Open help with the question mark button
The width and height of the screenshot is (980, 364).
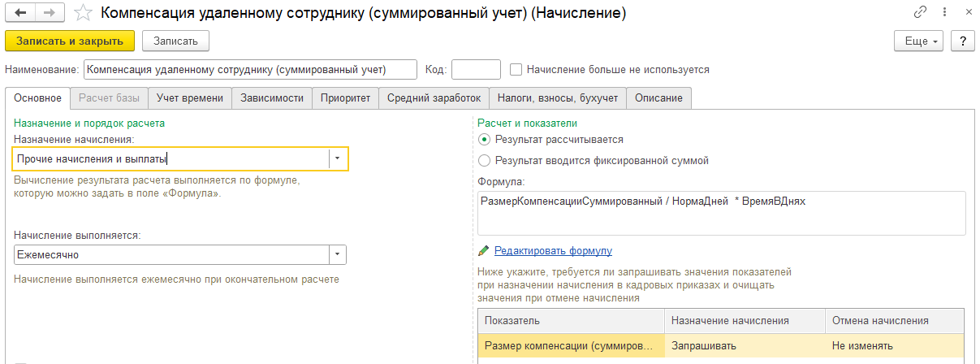coord(962,41)
